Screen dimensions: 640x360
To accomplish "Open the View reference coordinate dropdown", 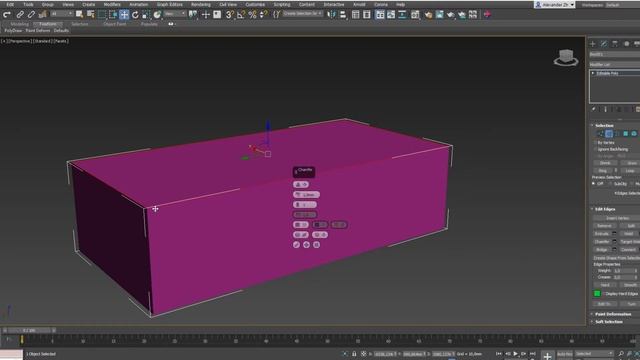I will (175, 14).
